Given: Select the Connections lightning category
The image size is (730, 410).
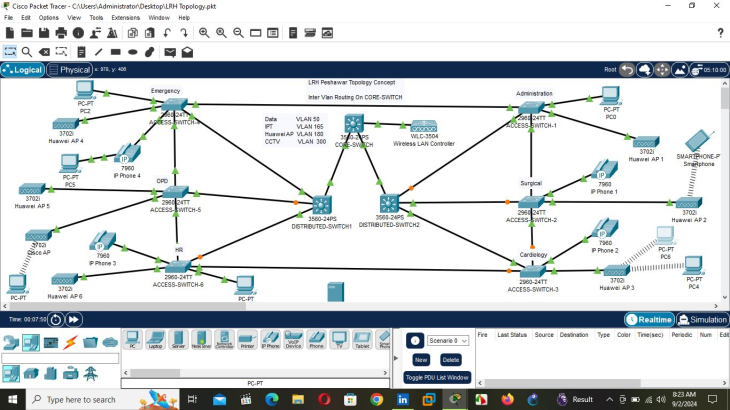Looking at the screenshot, I should (70, 343).
